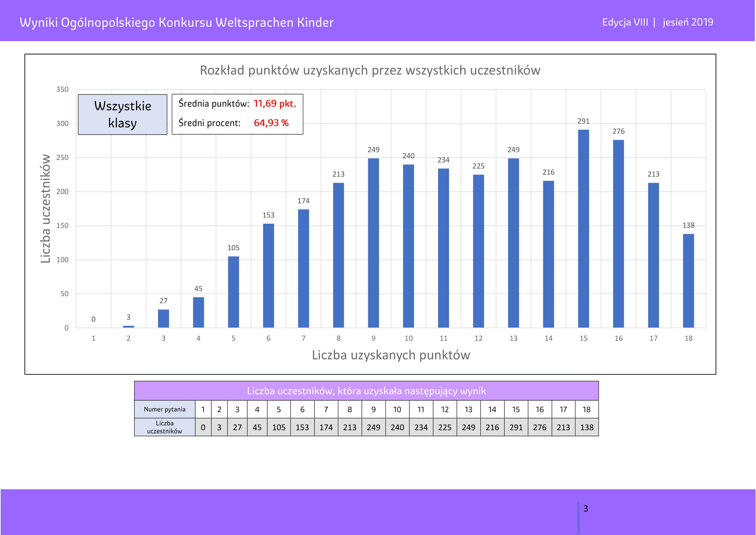Click table cell with value 153

(x=302, y=427)
